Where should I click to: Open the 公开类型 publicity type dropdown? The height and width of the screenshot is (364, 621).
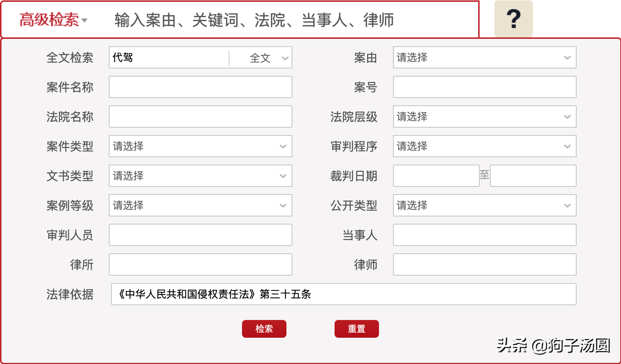(484, 206)
